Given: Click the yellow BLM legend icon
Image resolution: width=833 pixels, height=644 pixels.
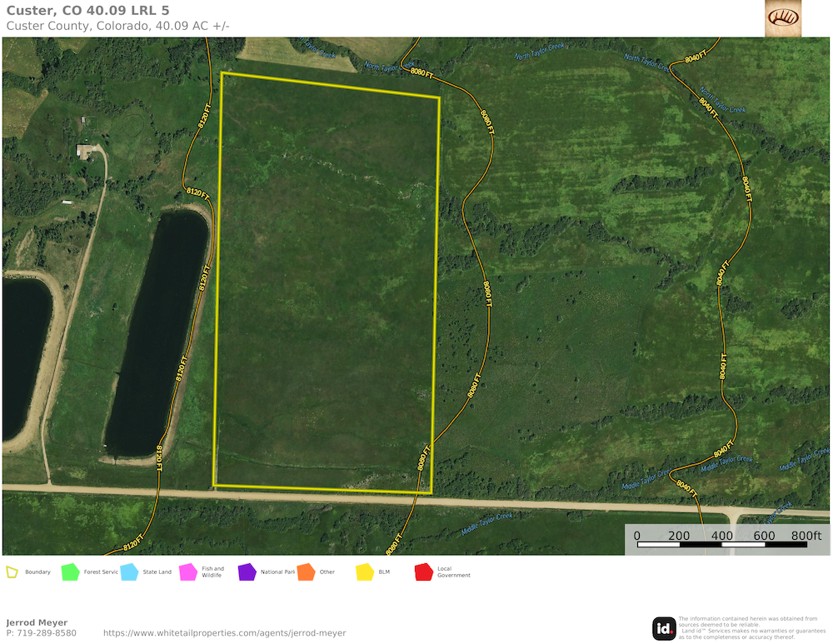Looking at the screenshot, I should pos(365,572).
